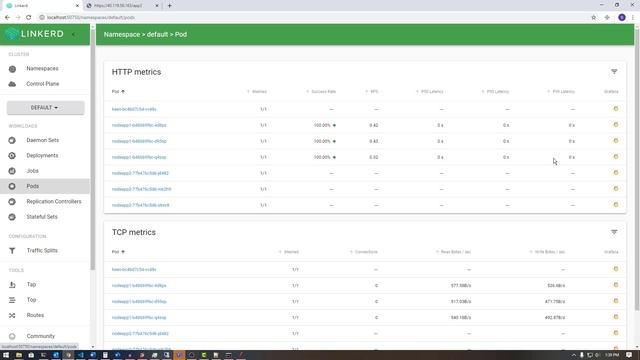This screenshot has width=640, height=360.
Task: Click the Deployments sidebar icon
Action: coord(12,156)
